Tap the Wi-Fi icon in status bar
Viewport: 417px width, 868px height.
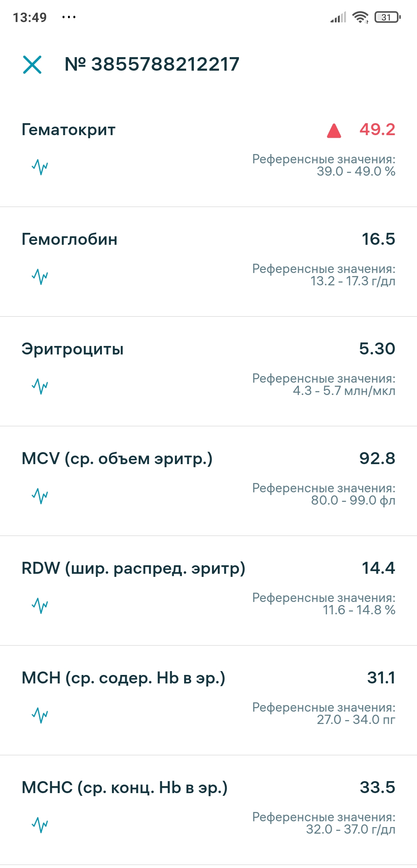click(360, 17)
